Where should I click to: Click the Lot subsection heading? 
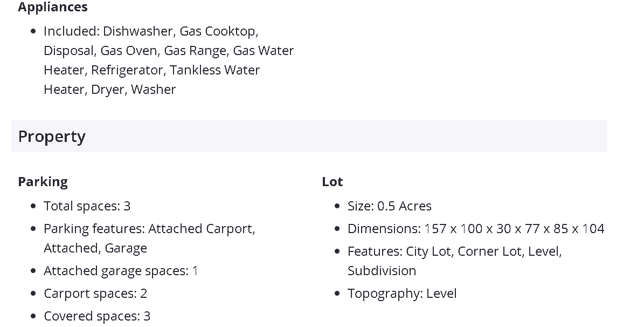coord(333,182)
